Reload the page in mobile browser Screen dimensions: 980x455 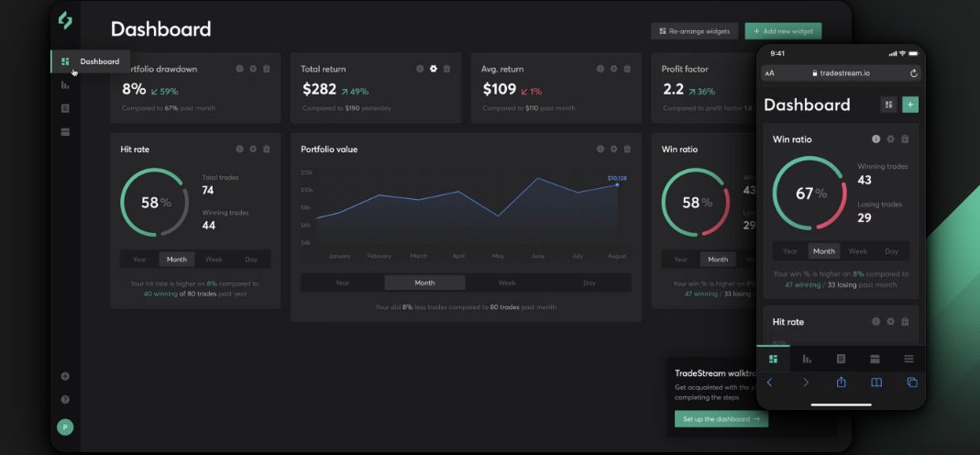[914, 73]
